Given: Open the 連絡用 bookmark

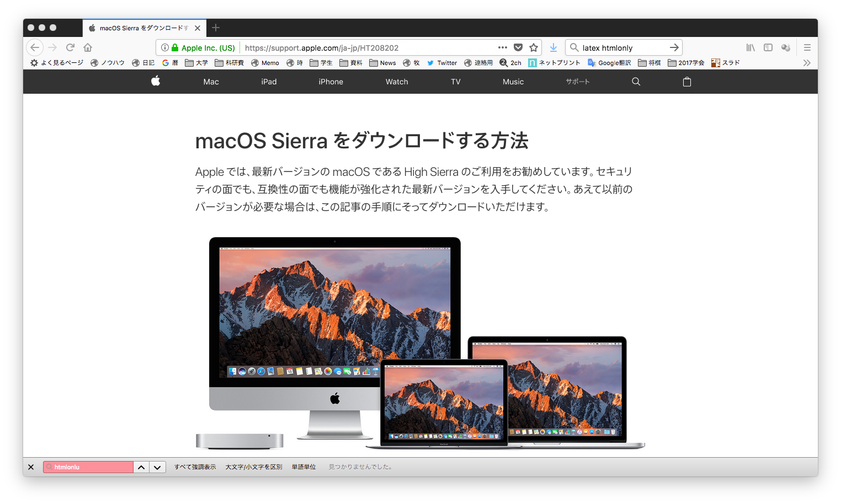Looking at the screenshot, I should click(478, 63).
